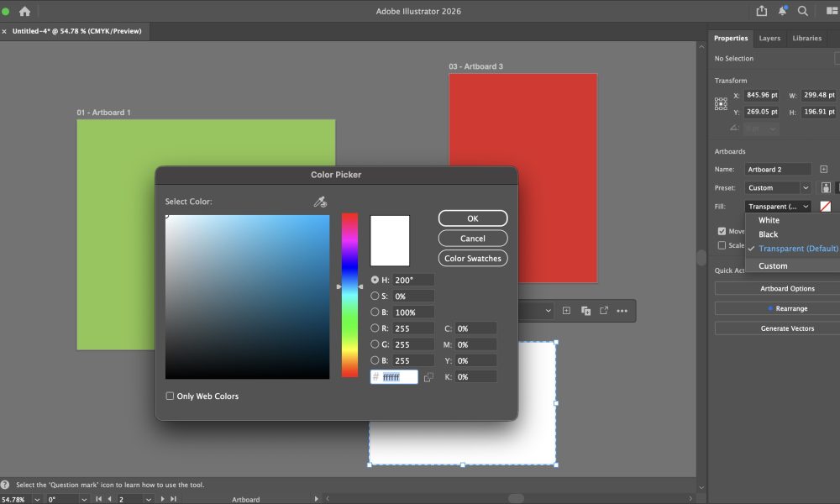Click the no-fill red slash swatch icon

(826, 207)
